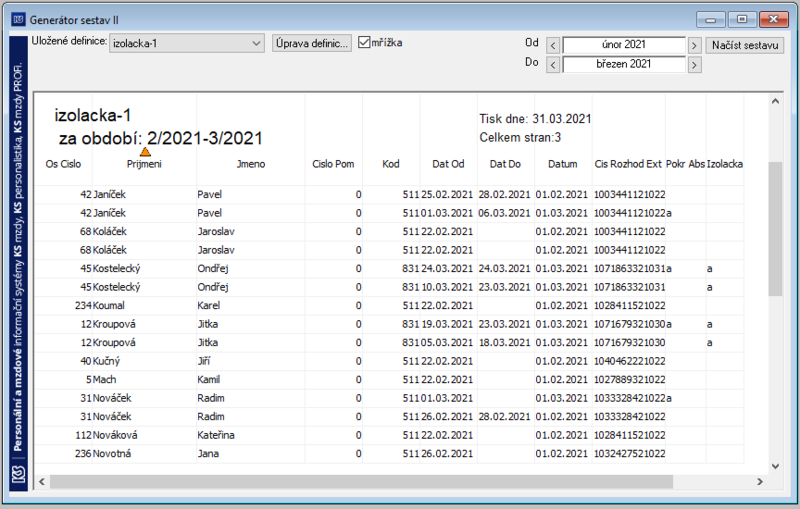Screen dimensions: 800x509
Task: Click the Izolacka column header
Action: click(x=724, y=164)
